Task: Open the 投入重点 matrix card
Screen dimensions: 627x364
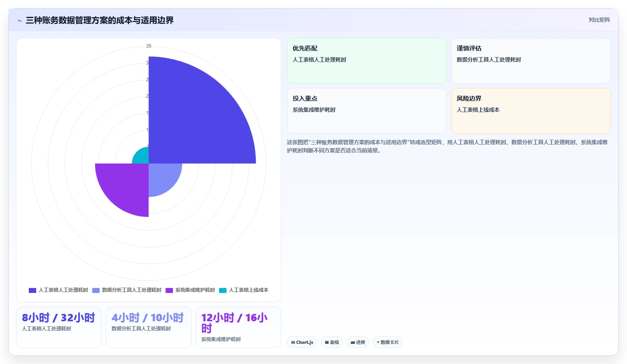Action: (367, 111)
